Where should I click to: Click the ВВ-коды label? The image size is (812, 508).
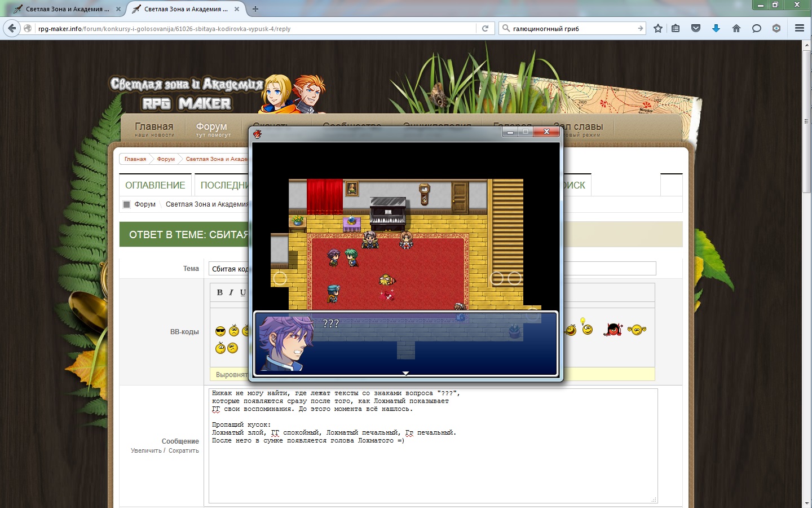point(184,332)
